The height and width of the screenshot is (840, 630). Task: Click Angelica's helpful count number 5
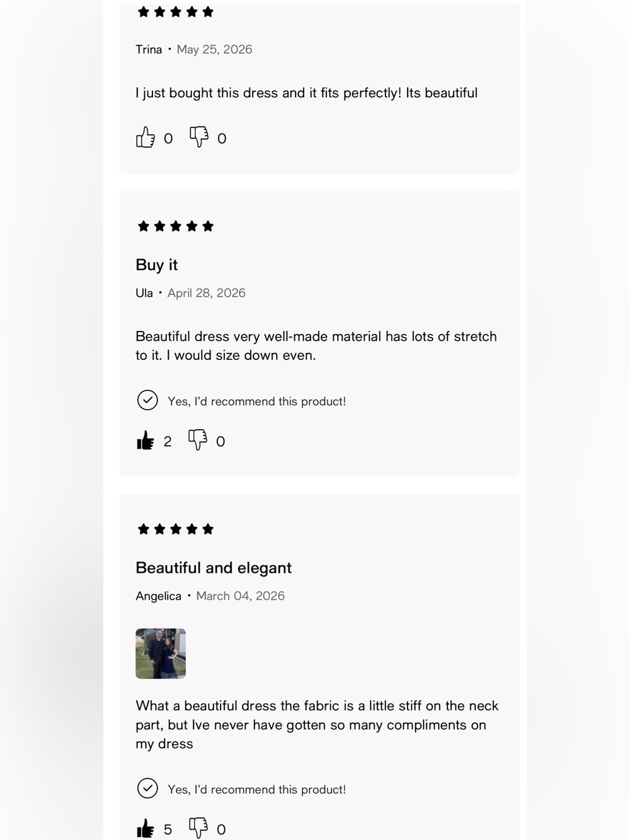pos(168,829)
